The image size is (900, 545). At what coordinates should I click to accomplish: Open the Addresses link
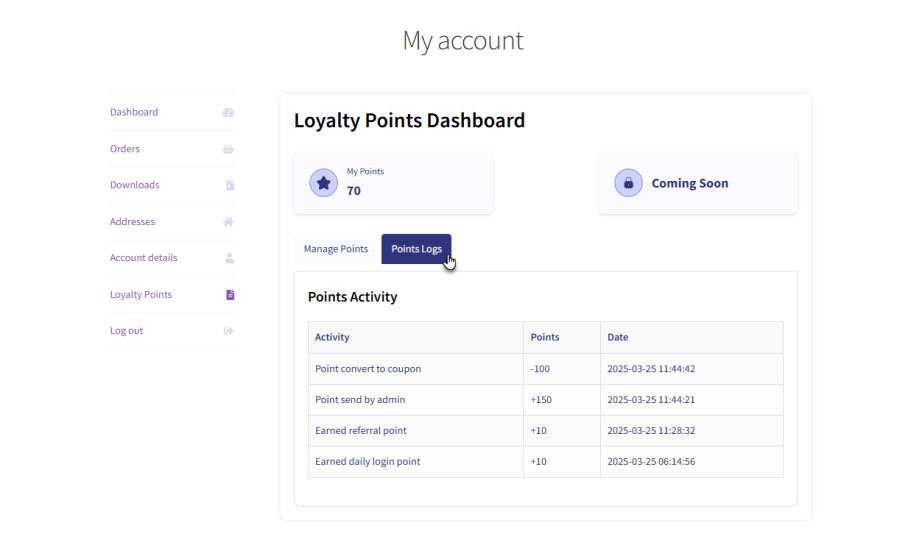tap(132, 221)
